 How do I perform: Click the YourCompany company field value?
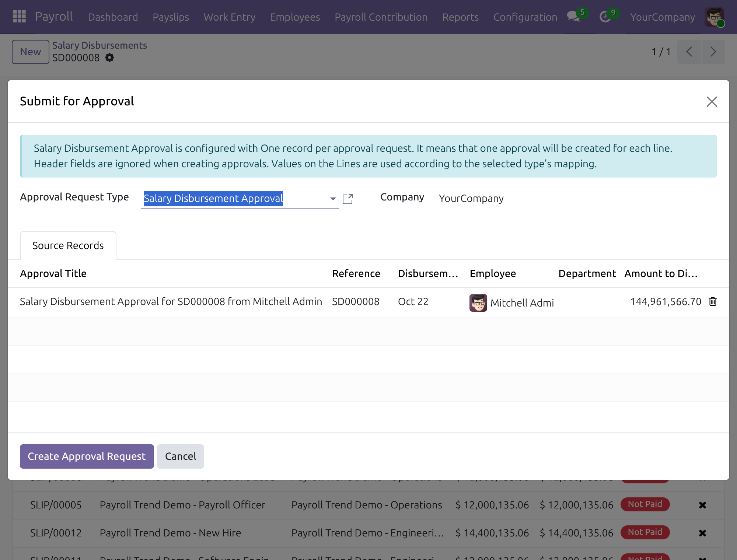point(471,199)
